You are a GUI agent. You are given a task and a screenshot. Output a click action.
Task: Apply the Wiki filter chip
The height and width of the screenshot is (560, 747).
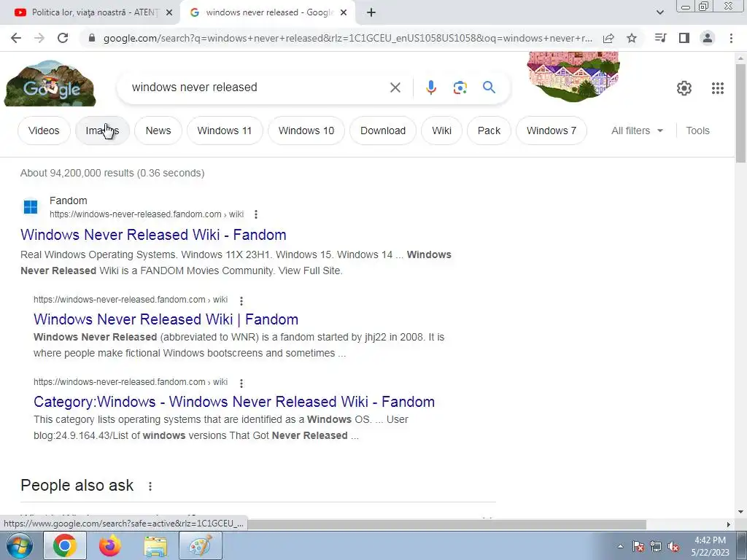tap(441, 131)
